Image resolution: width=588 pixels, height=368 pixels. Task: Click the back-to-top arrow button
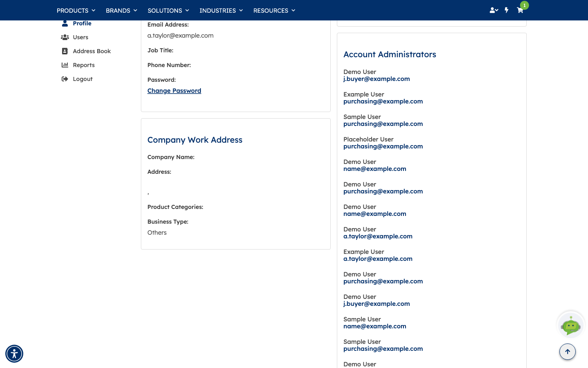click(568, 352)
